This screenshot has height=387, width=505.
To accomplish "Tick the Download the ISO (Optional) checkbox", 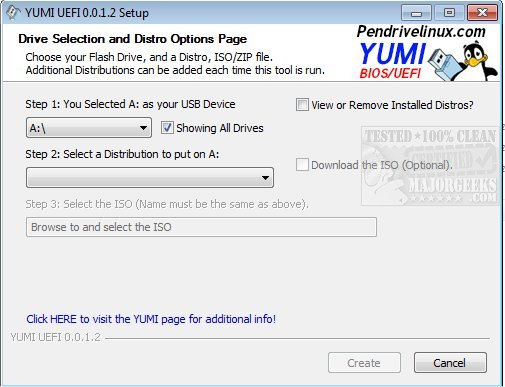I will point(302,165).
